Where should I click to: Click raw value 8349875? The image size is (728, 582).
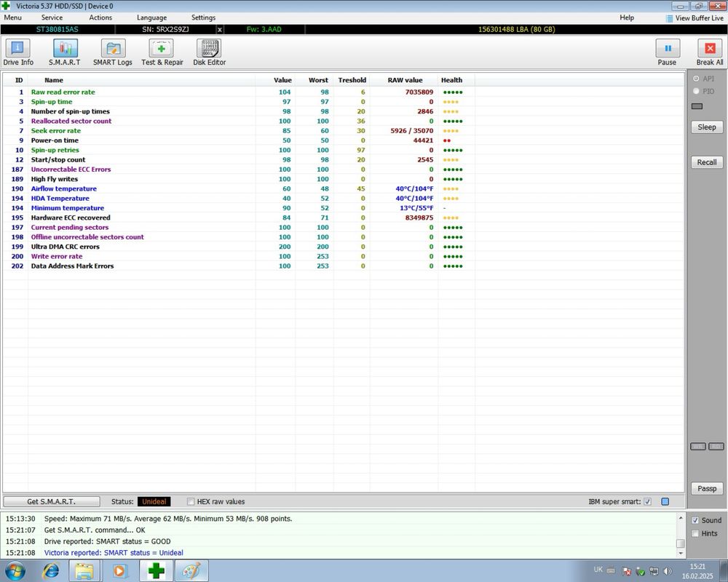(419, 218)
